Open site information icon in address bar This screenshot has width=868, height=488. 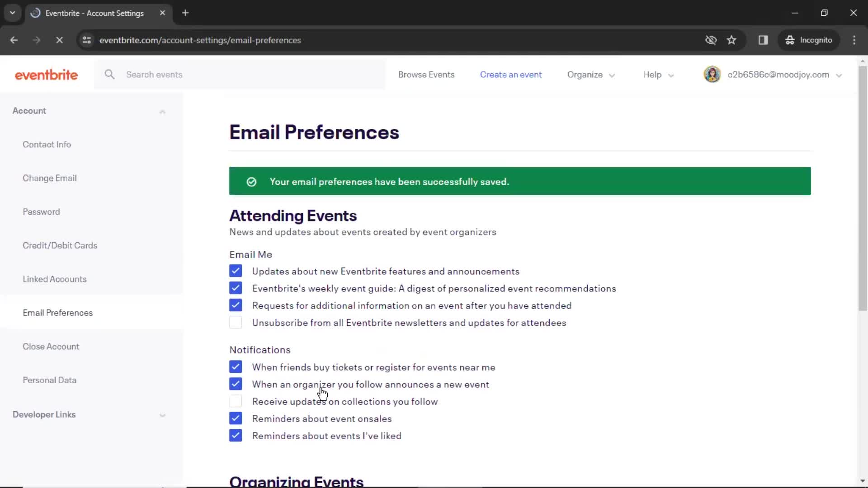click(87, 40)
